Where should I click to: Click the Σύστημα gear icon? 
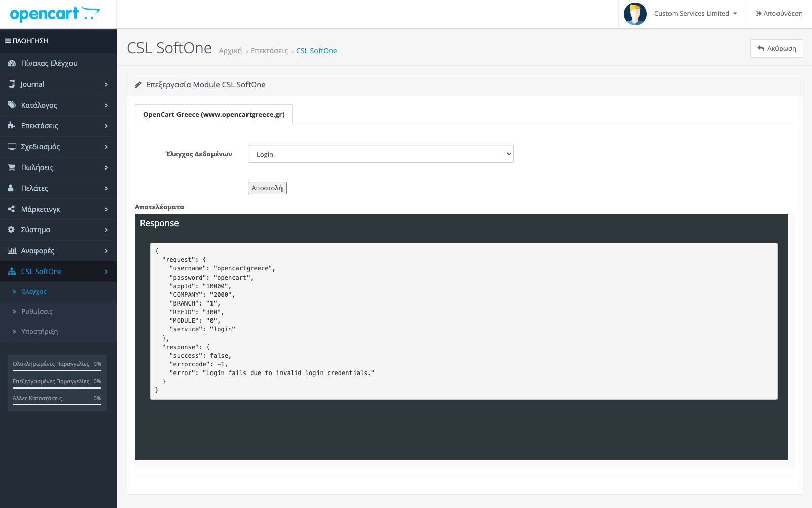pos(11,230)
